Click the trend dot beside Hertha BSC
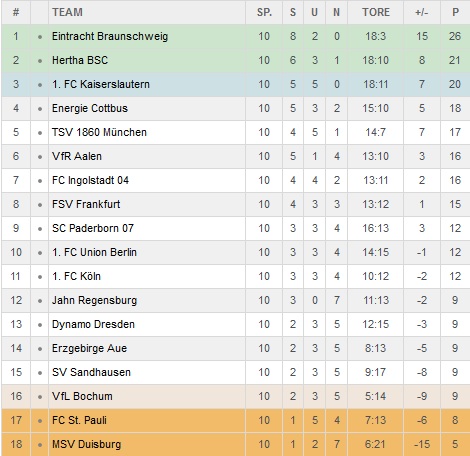 40,61
